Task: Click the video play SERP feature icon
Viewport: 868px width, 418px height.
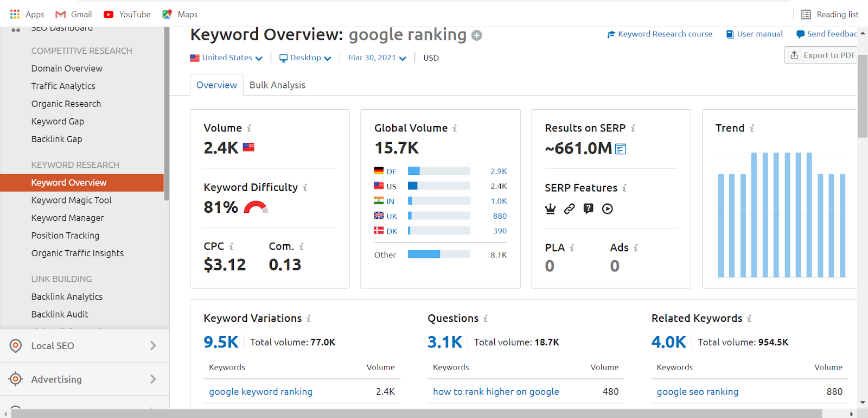Action: click(608, 209)
